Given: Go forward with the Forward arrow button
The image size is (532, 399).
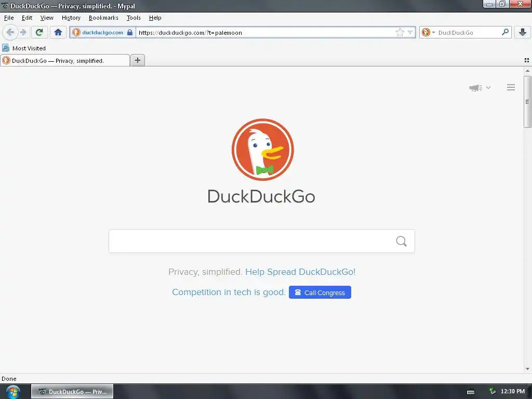Looking at the screenshot, I should [x=23, y=32].
